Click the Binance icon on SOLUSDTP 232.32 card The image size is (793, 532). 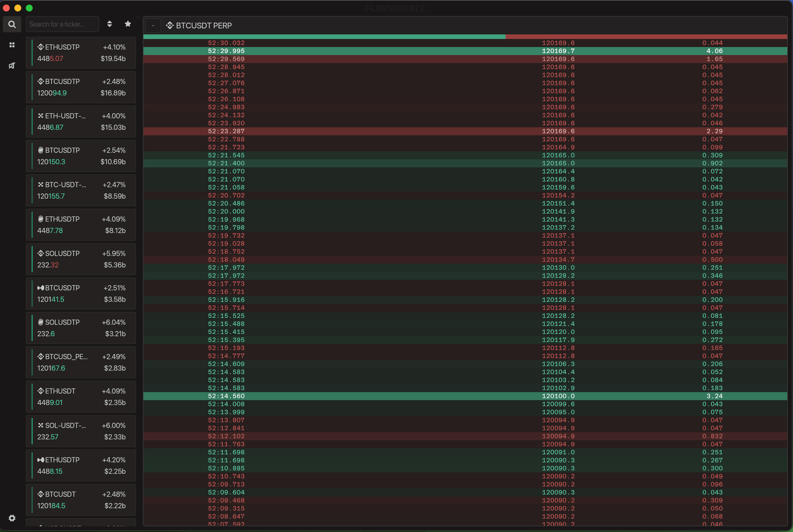coord(41,253)
